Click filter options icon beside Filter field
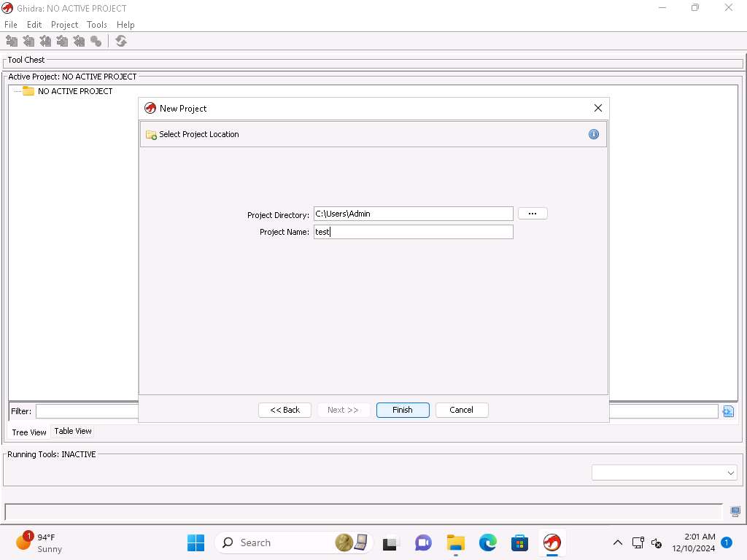Viewport: 747px width, 560px height. click(x=727, y=411)
